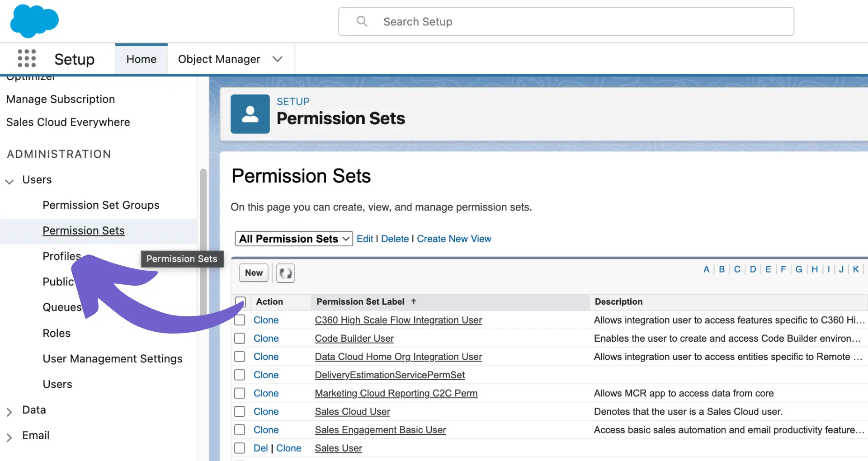Click Del for Sales User
Screen dimensions: 868x461
click(x=260, y=448)
